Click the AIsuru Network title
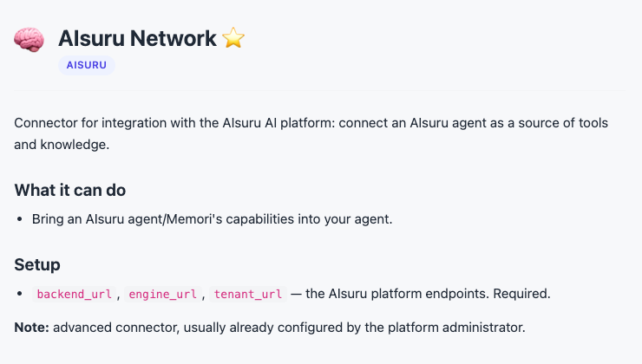 click(137, 38)
